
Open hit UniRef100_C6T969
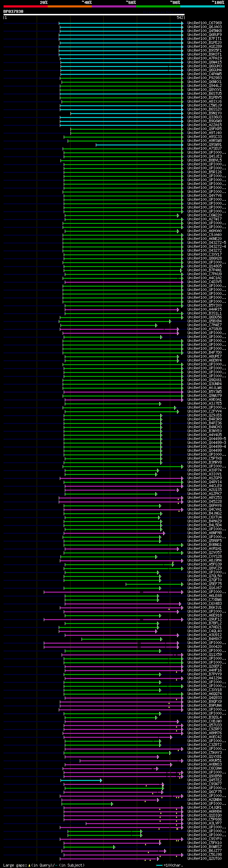[x=204, y=23]
